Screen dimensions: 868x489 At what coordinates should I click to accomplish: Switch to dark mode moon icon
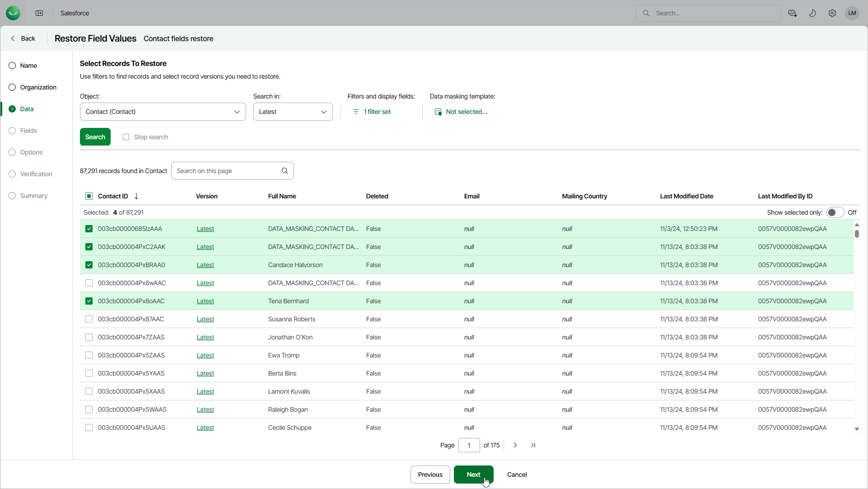[x=812, y=13]
